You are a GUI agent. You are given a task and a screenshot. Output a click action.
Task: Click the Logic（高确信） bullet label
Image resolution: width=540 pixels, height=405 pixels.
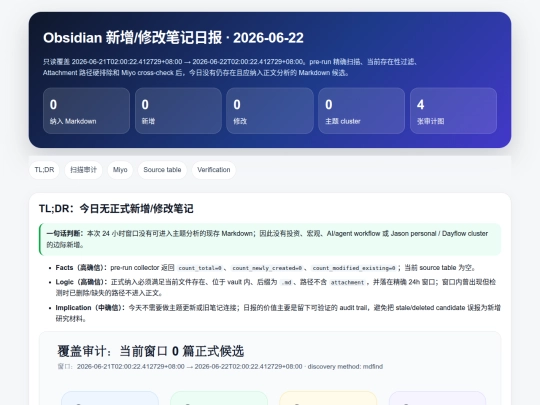tap(82, 282)
